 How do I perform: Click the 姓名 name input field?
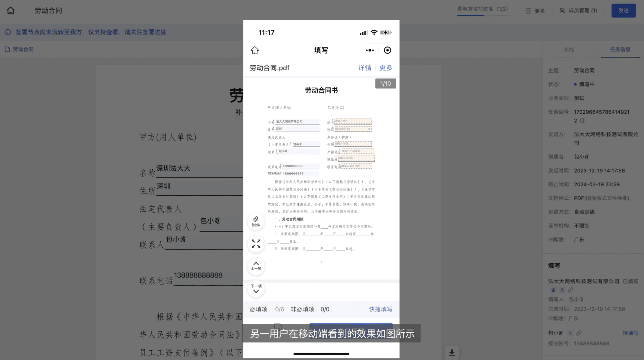pos(353,121)
